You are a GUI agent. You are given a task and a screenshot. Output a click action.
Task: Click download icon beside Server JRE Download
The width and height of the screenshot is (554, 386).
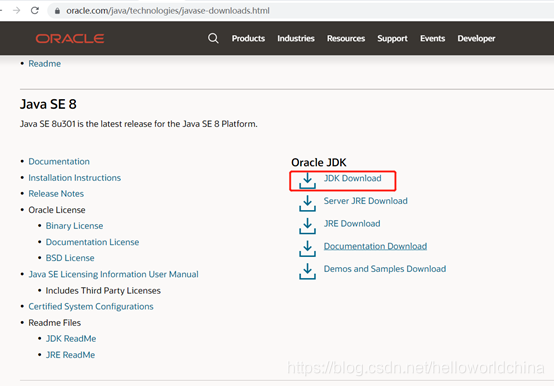(x=307, y=203)
